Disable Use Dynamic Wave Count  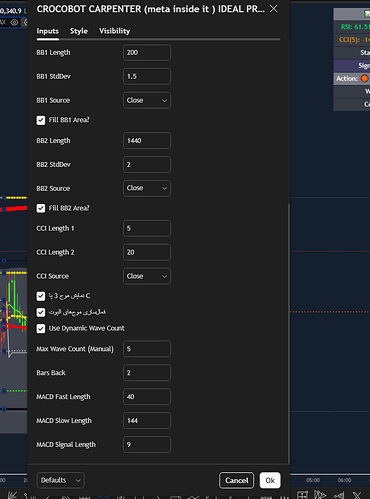[41, 329]
